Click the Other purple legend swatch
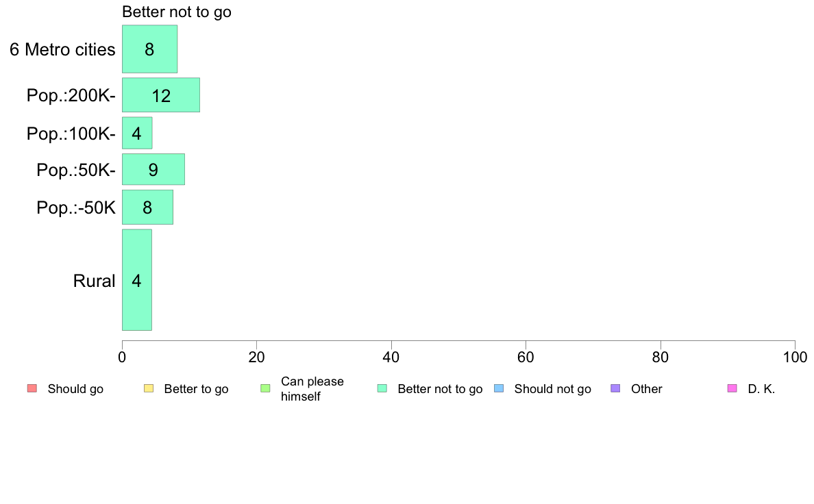Image resolution: width=814 pixels, height=504 pixels. [615, 388]
